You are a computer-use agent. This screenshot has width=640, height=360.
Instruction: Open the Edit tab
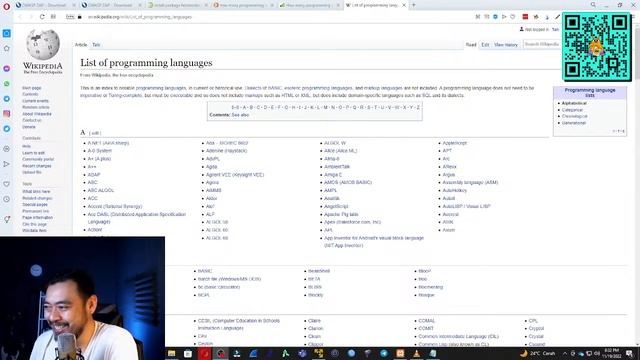click(x=485, y=44)
